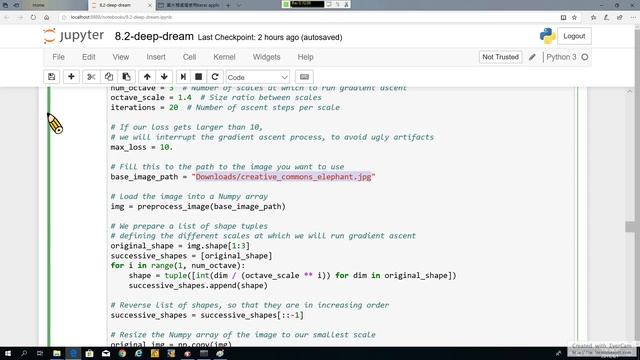Viewport: 640px width, 360px height.
Task: Click the Not Trusted button
Action: pos(500,57)
